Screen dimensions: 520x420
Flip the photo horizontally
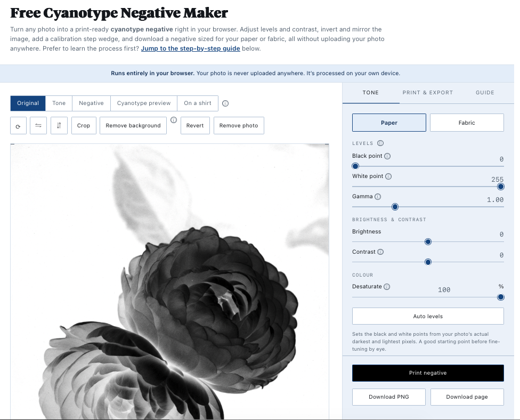tap(38, 125)
